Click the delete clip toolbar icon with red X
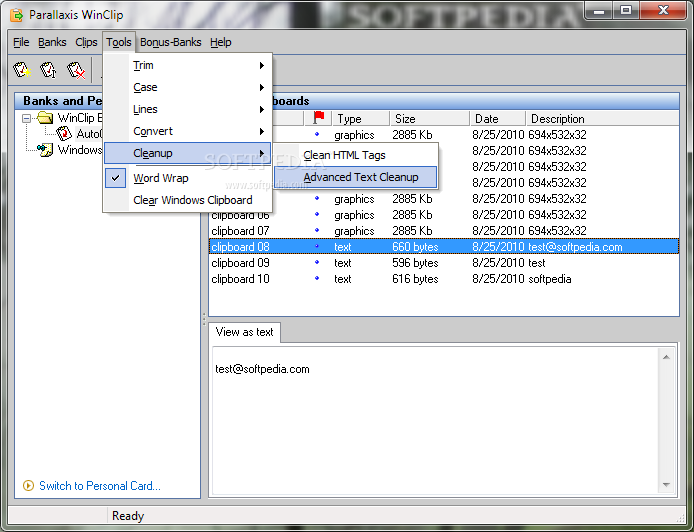 (76, 70)
